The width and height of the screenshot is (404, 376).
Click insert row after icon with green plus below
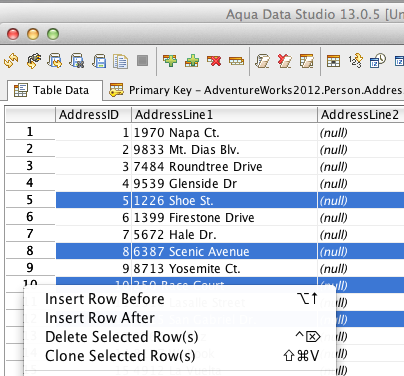192,61
